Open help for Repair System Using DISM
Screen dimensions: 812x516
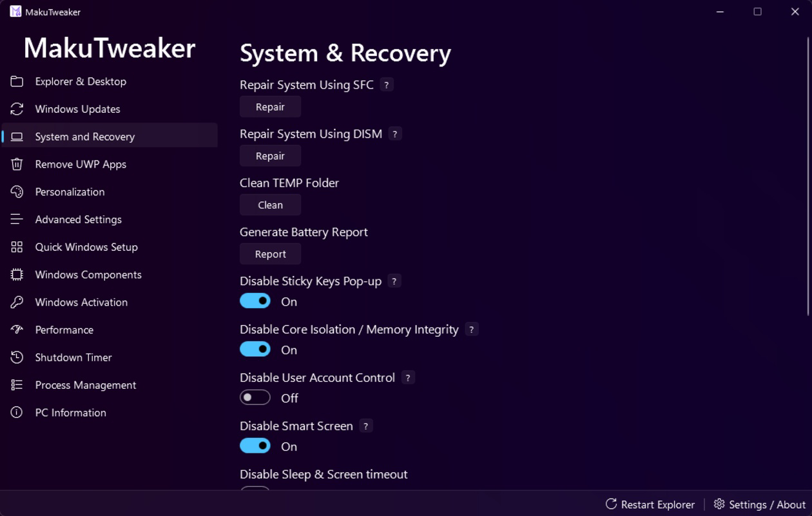point(395,134)
